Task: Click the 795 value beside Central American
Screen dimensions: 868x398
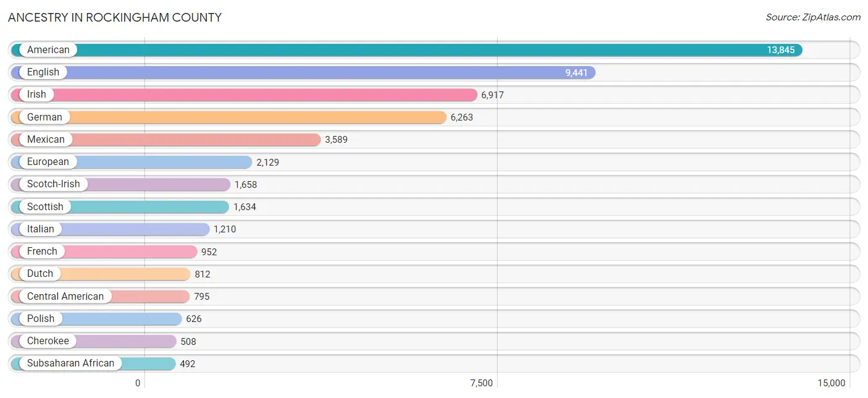Action: (202, 297)
